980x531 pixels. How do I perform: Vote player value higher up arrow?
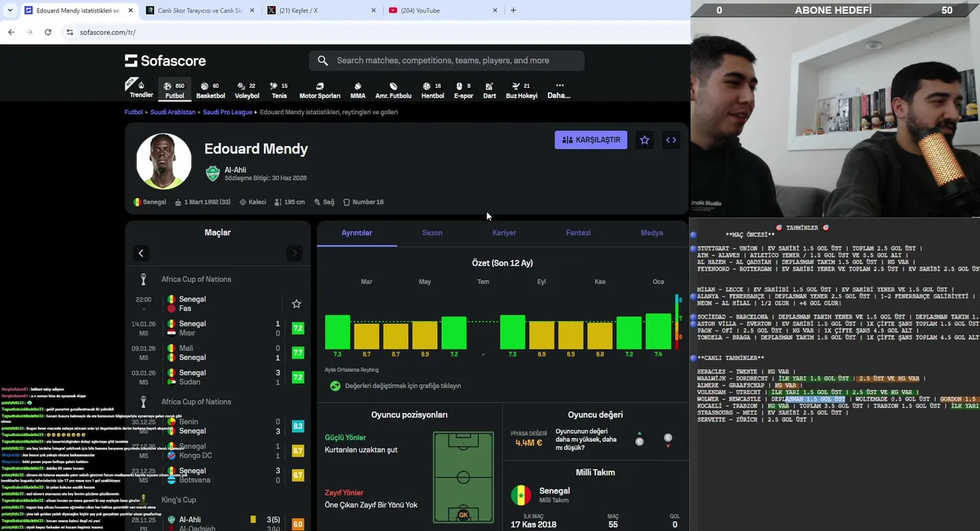point(639,438)
